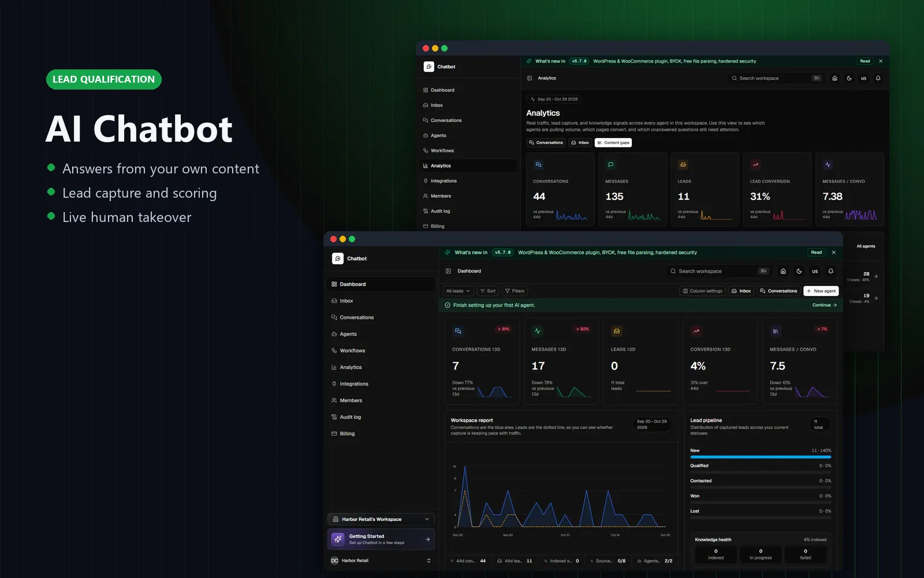Click the Contacted lead pipeline progress bar
Screen dimensions: 924x578
[x=761, y=487]
